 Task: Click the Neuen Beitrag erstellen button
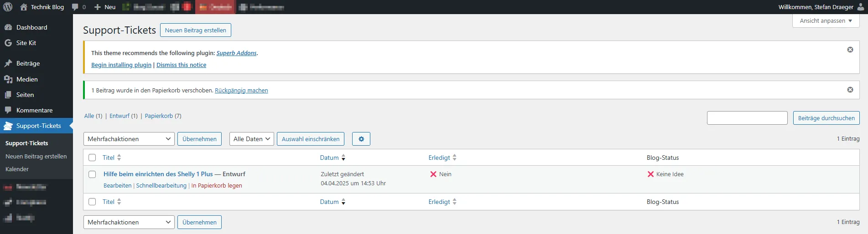point(195,30)
